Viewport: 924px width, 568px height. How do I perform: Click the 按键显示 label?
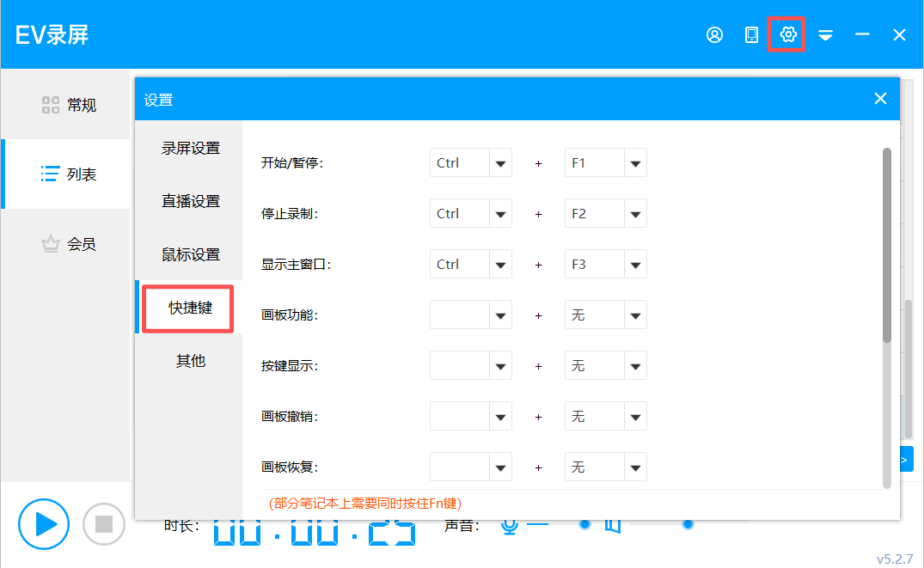(290, 366)
